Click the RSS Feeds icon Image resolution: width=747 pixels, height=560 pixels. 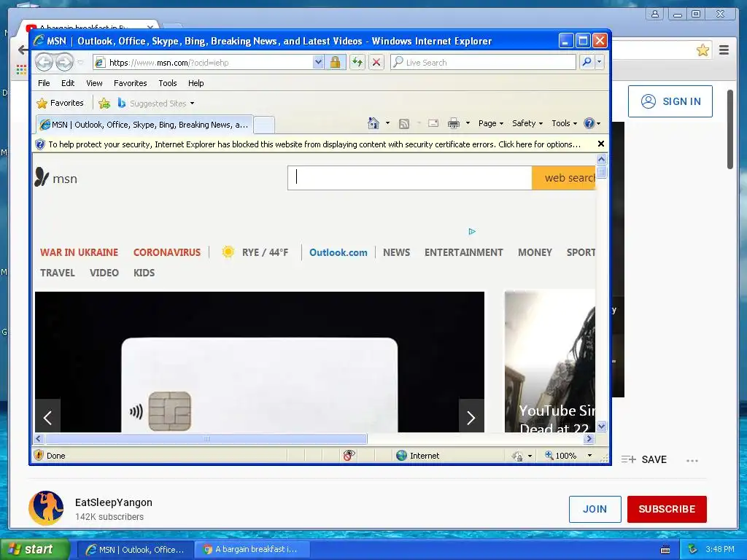tap(404, 124)
